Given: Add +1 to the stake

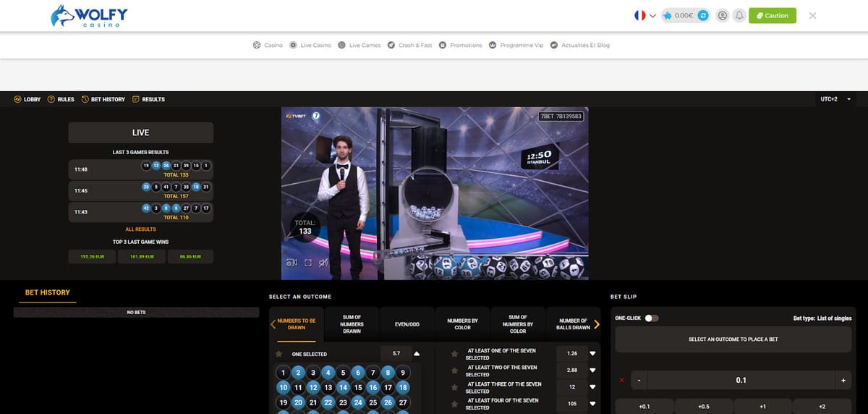Looking at the screenshot, I should [x=762, y=406].
